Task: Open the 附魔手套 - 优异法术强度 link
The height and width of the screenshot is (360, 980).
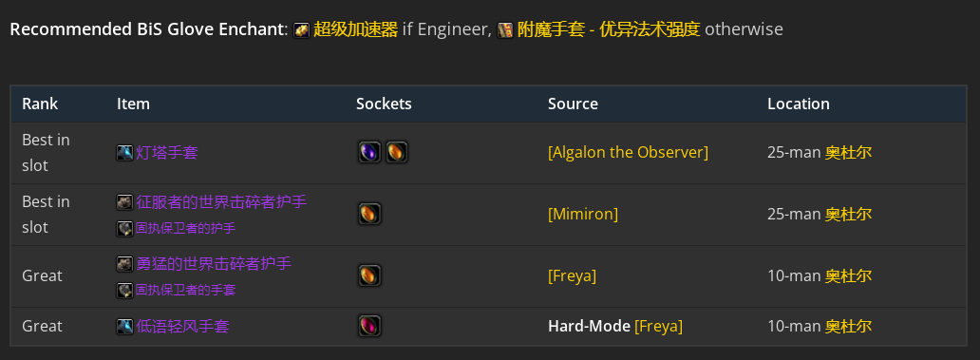Action: point(609,29)
